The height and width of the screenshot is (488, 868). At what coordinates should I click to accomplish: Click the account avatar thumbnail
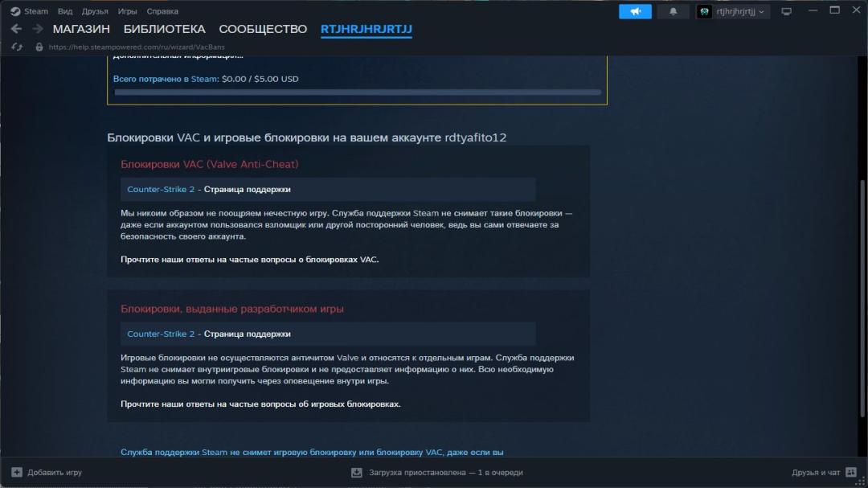pos(704,11)
